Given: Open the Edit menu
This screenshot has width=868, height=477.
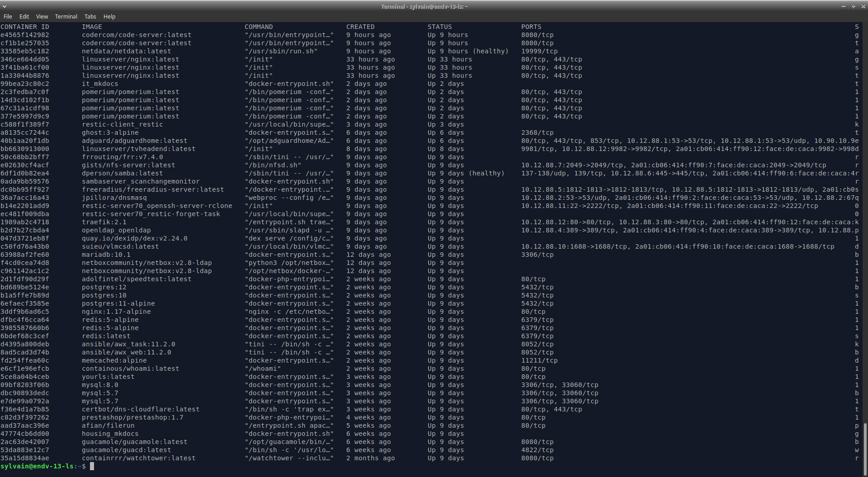Looking at the screenshot, I should coord(24,16).
